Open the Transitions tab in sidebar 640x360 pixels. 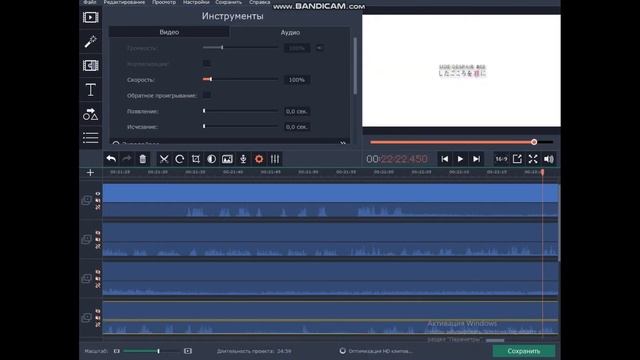tap(91, 65)
